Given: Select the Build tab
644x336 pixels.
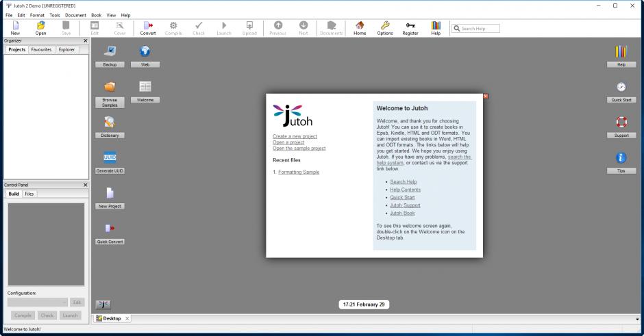Looking at the screenshot, I should pos(14,194).
